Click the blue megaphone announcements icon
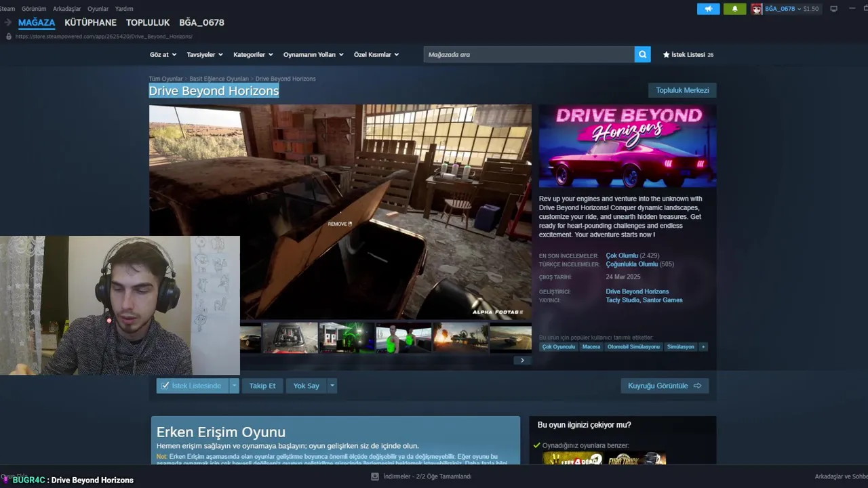868x488 pixels. (x=708, y=9)
